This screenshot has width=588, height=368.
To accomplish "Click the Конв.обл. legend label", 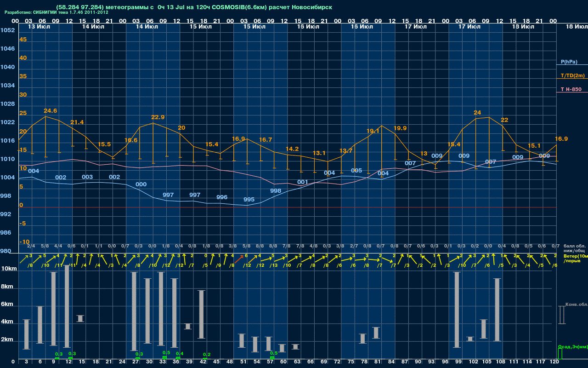I will click(577, 305).
